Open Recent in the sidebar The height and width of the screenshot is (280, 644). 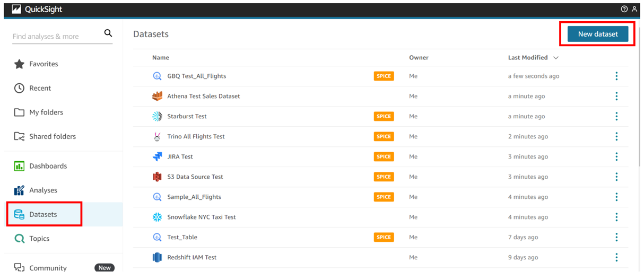point(40,88)
